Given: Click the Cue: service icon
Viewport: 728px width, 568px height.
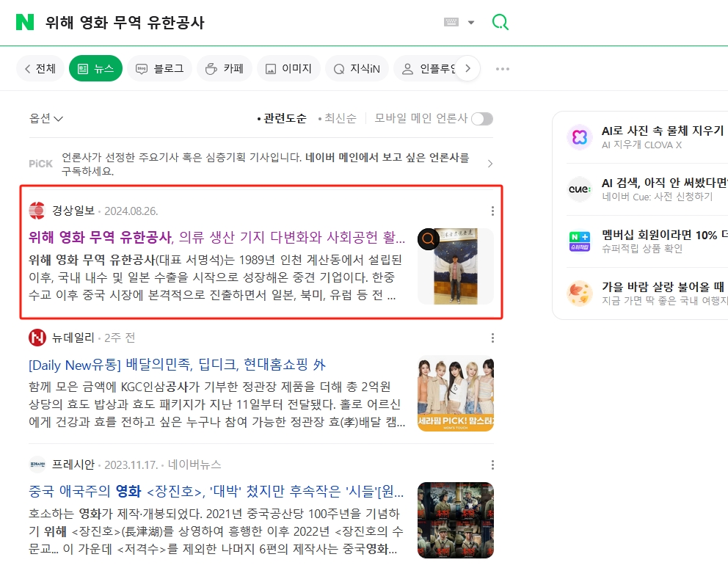Looking at the screenshot, I should click(x=580, y=189).
